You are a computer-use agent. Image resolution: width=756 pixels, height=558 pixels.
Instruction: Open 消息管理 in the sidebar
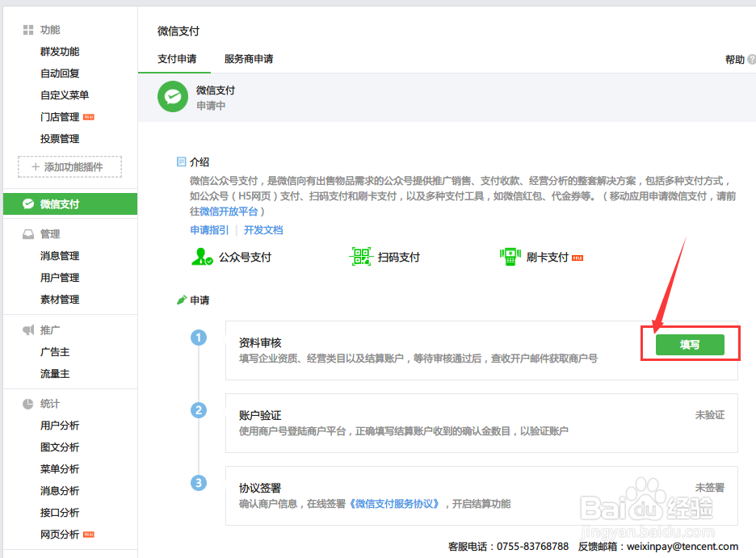click(x=60, y=256)
